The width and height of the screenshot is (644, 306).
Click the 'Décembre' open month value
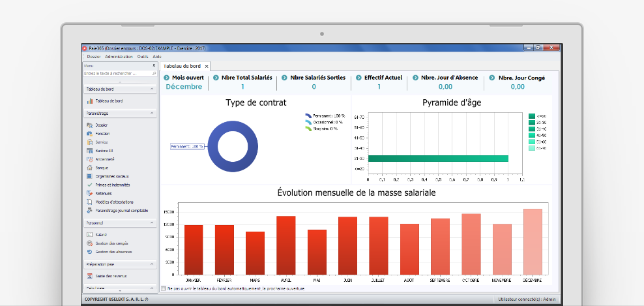tap(184, 86)
